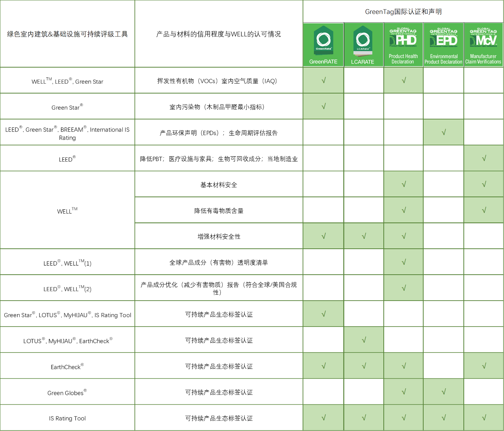This screenshot has width=504, height=431.
Task: Click the GreenRATE checkmark in the 室内污染物 row
Action: coord(323,106)
